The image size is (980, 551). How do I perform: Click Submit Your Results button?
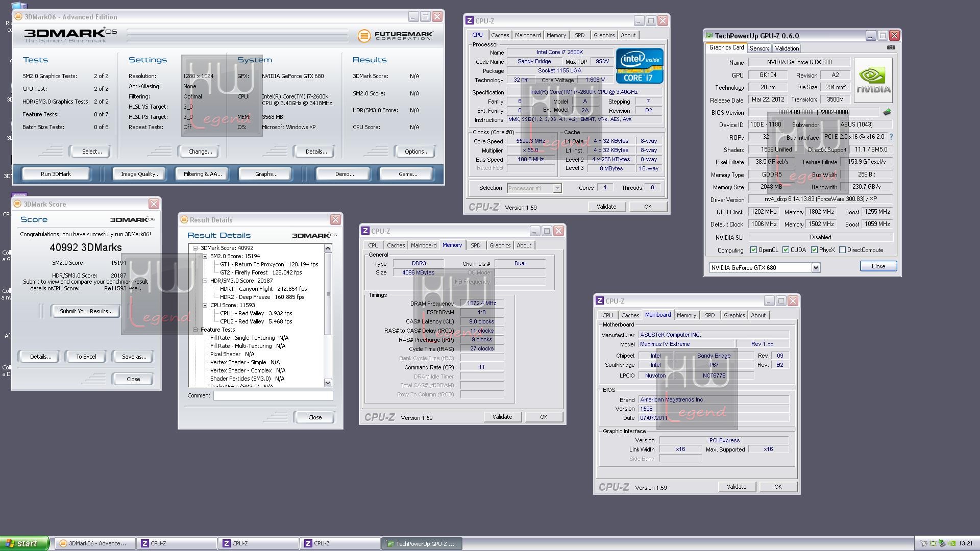point(86,311)
